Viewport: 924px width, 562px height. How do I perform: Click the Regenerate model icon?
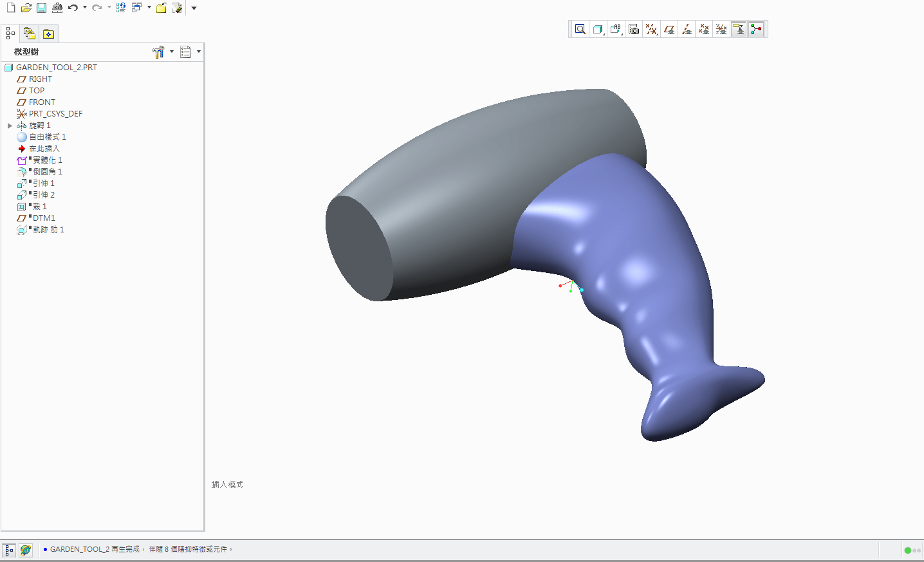[120, 8]
